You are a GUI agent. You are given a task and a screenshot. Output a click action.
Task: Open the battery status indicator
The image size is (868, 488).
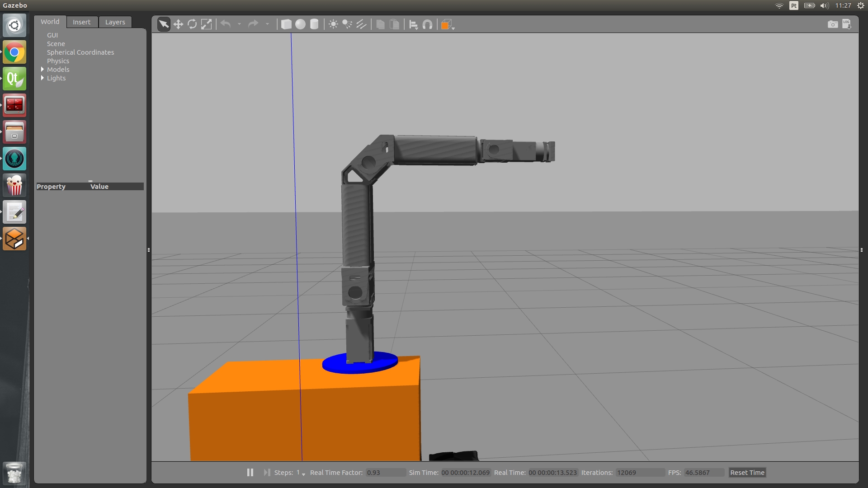click(x=809, y=5)
